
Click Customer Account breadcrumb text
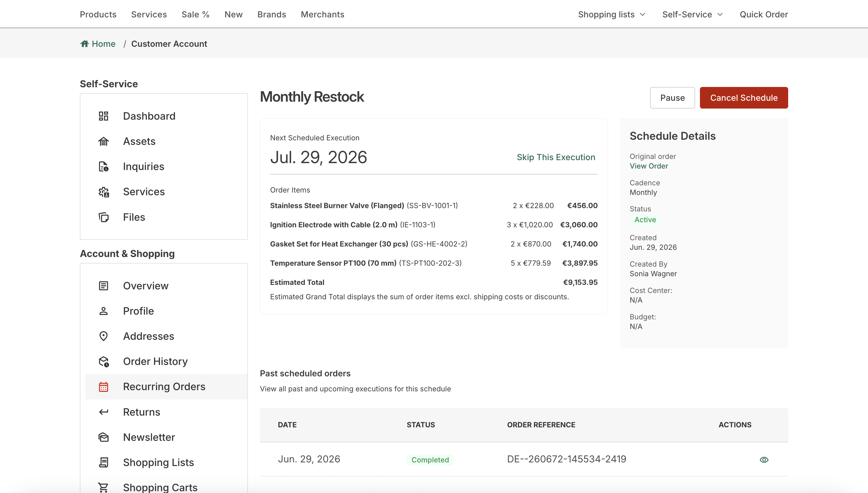169,44
